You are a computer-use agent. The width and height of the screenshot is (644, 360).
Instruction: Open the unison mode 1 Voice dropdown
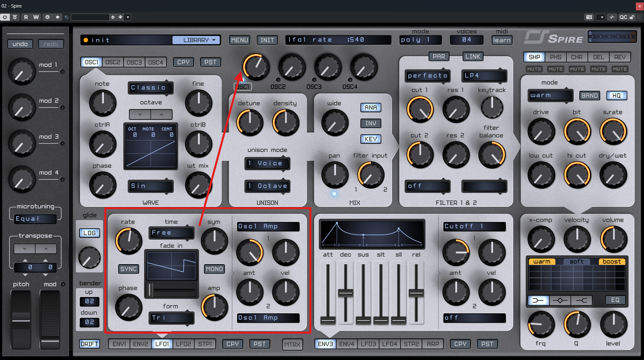click(x=267, y=163)
